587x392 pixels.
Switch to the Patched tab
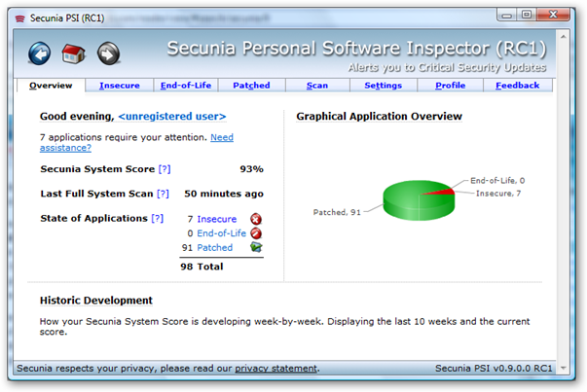point(251,86)
